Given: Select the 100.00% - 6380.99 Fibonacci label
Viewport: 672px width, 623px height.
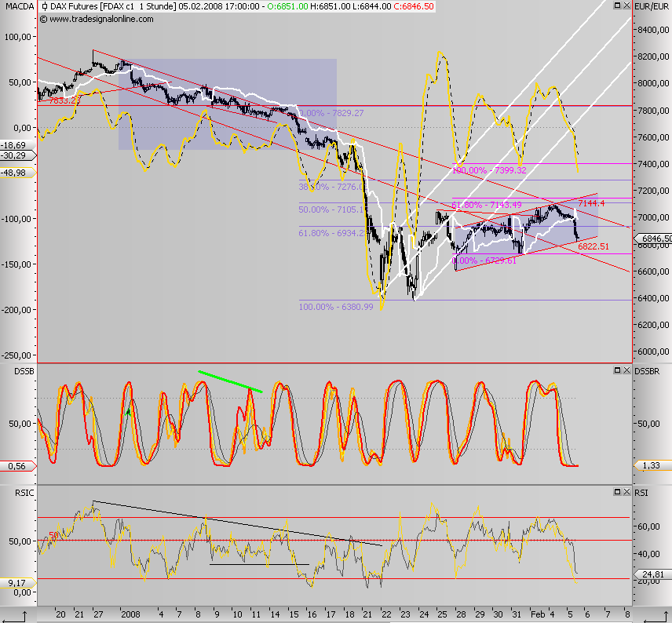Looking at the screenshot, I should point(336,307).
